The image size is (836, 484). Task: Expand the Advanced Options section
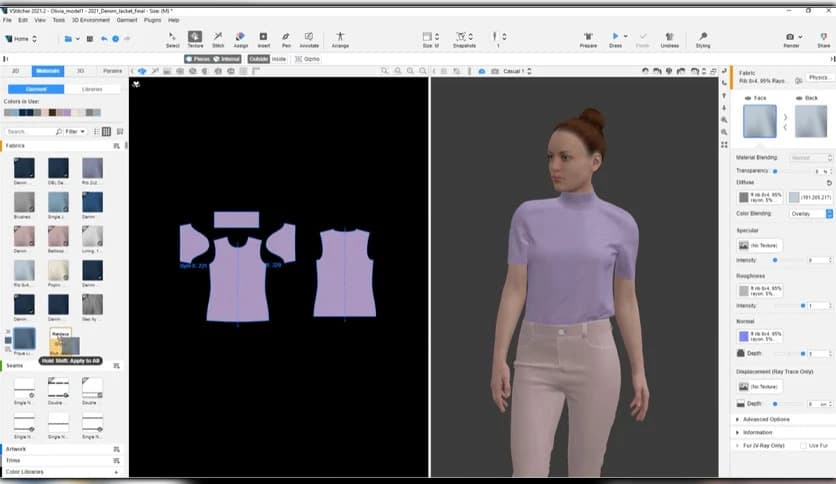(x=765, y=419)
